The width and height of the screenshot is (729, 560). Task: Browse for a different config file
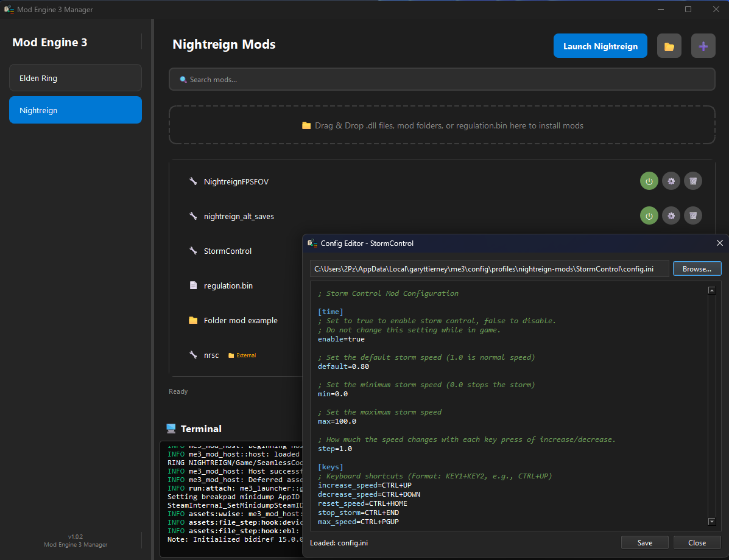pos(697,268)
